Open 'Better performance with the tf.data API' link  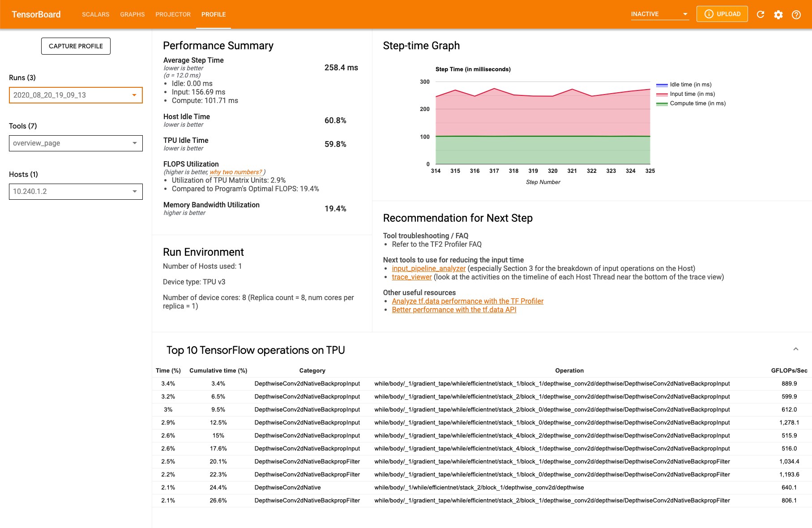pos(454,309)
